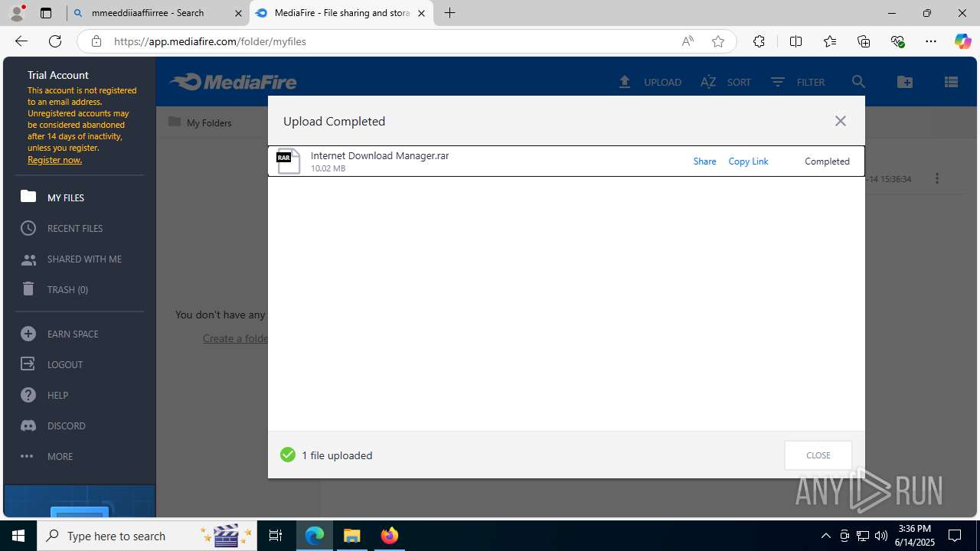
Task: Click the MediaFire logo
Action: [x=233, y=82]
